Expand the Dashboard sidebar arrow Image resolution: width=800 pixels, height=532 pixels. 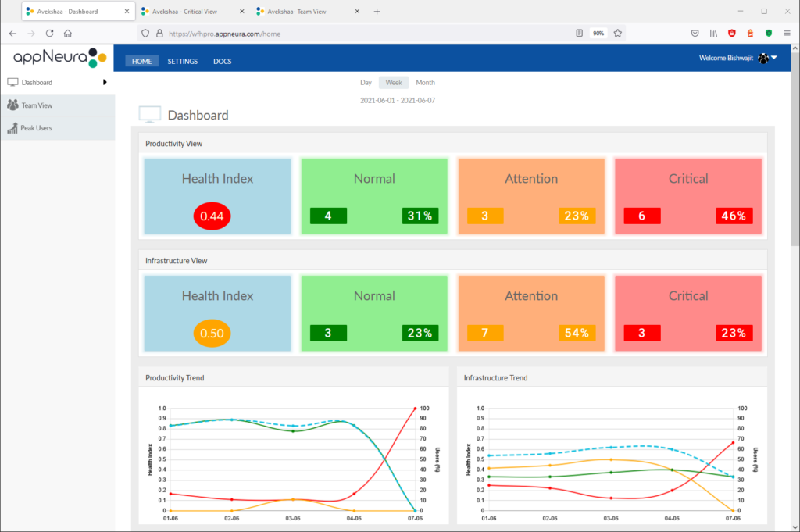[x=105, y=82]
